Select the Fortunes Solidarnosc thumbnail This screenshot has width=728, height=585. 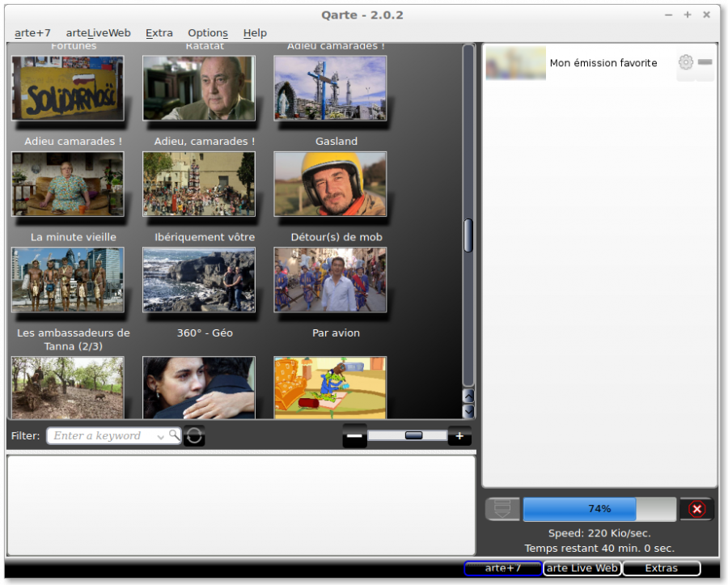pos(68,88)
